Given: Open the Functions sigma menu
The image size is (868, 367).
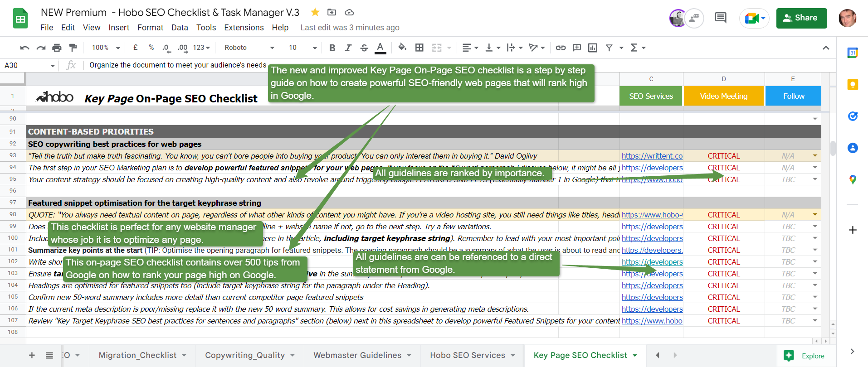Looking at the screenshot, I should coord(638,48).
